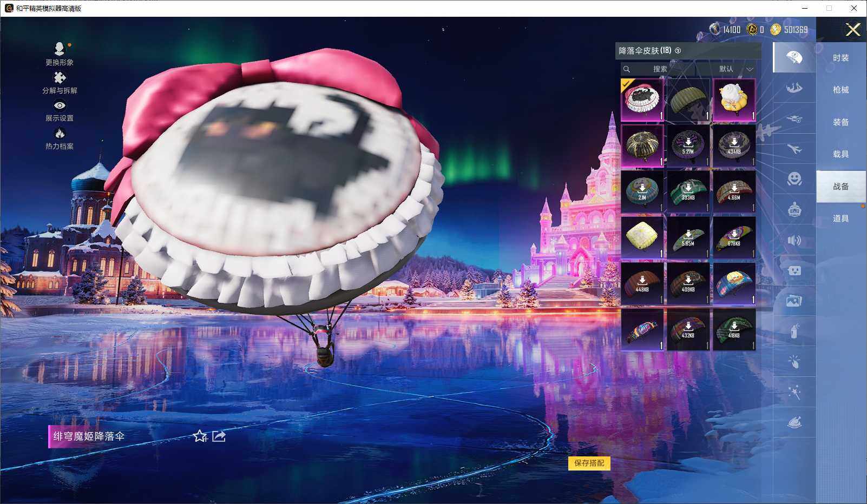Image resolution: width=867 pixels, height=504 pixels.
Task: Select airplane skin category icon
Action: tap(794, 149)
